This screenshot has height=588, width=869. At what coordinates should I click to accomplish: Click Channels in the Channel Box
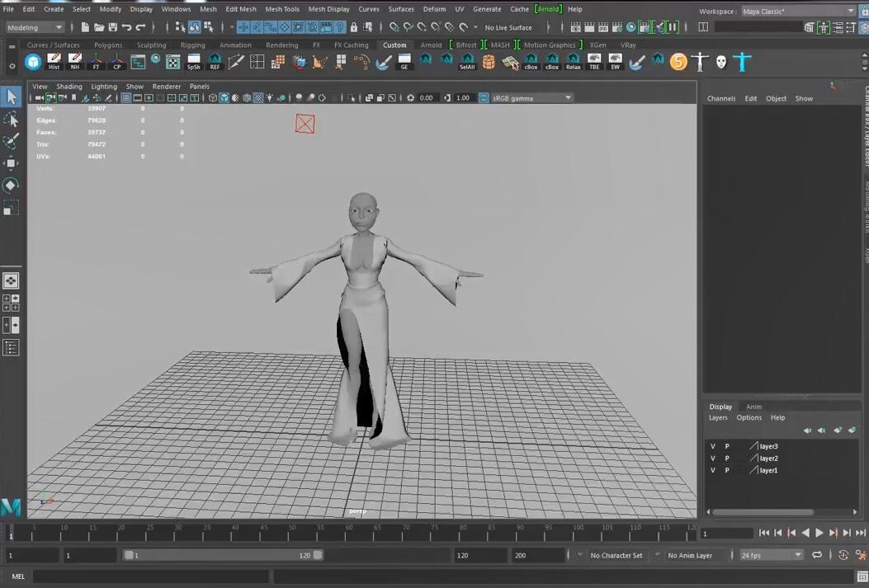tap(721, 99)
